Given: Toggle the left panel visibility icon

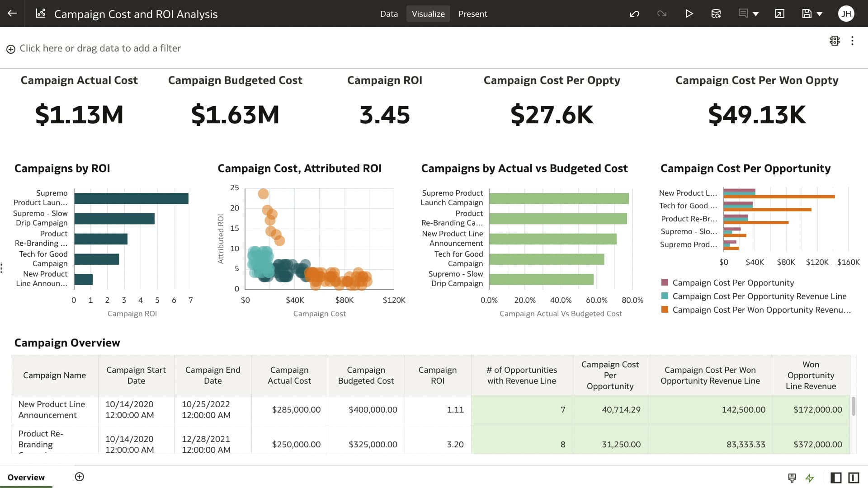Looking at the screenshot, I should click(x=836, y=478).
